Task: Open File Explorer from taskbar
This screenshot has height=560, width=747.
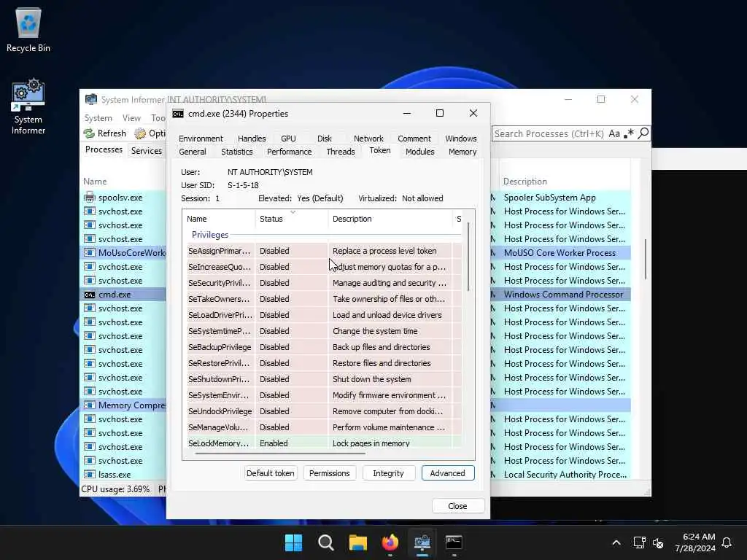Action: (x=357, y=542)
